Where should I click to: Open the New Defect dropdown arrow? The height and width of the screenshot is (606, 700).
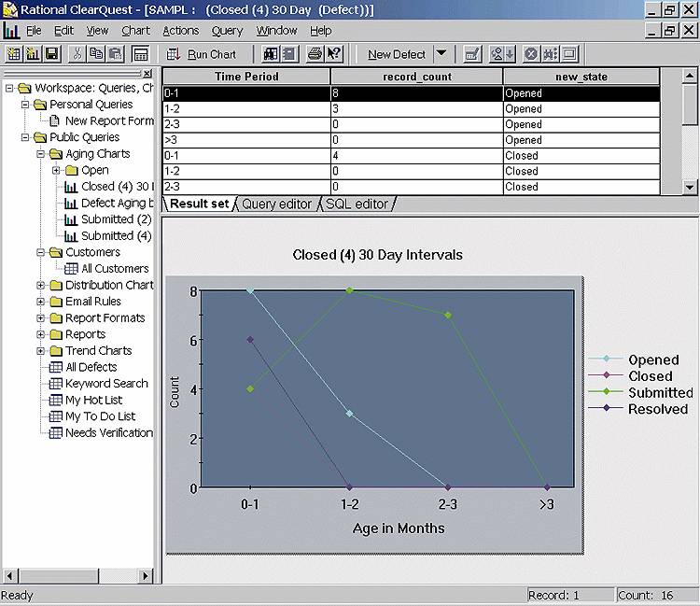[441, 54]
